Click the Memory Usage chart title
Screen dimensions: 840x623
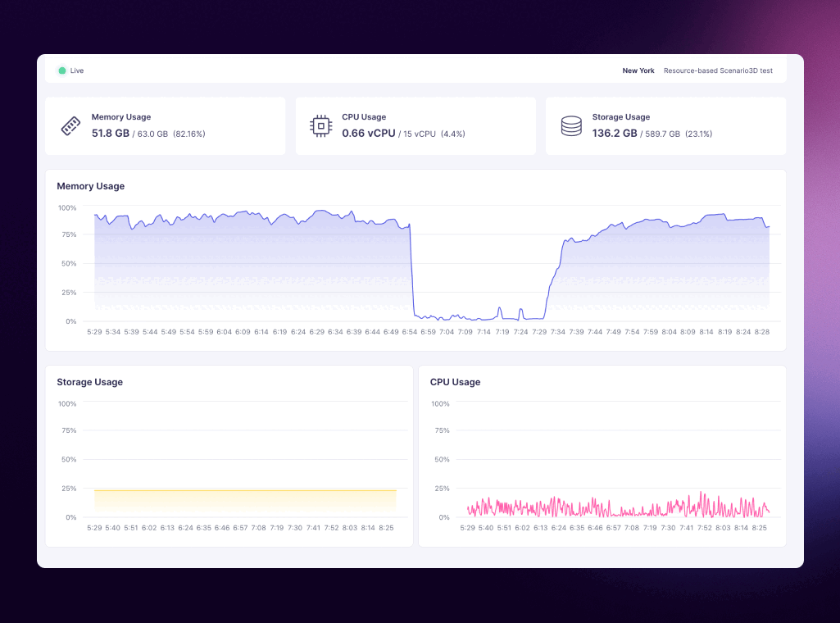91,186
